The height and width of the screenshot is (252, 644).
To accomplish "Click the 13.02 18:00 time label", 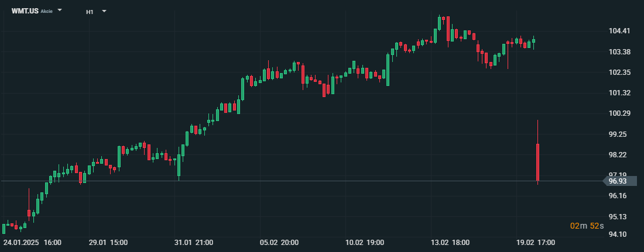I will 450,243.
